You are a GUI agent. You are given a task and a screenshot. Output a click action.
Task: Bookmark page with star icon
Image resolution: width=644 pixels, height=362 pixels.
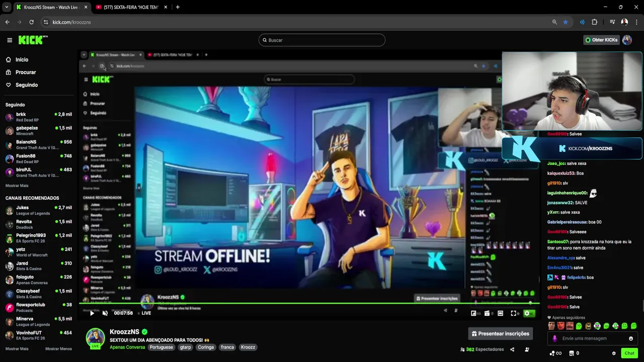[x=566, y=22]
